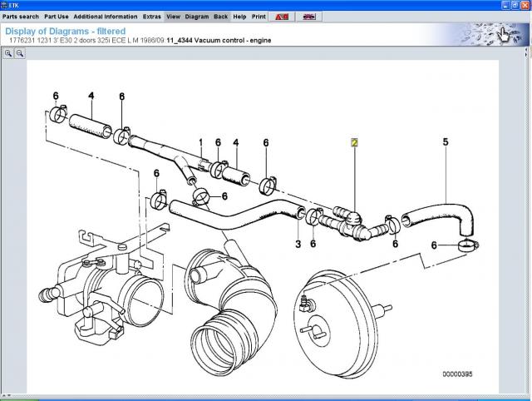The width and height of the screenshot is (532, 401).
Task: Open the Help menu
Action: (x=239, y=16)
